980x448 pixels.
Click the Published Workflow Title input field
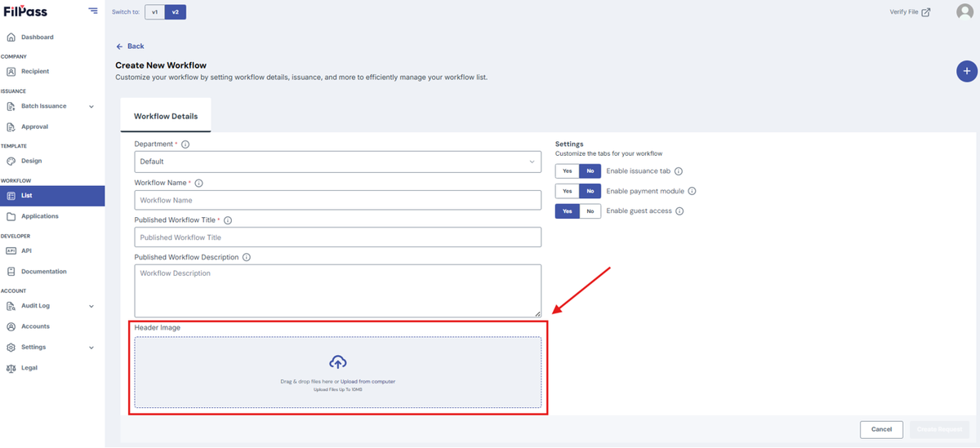pos(338,237)
